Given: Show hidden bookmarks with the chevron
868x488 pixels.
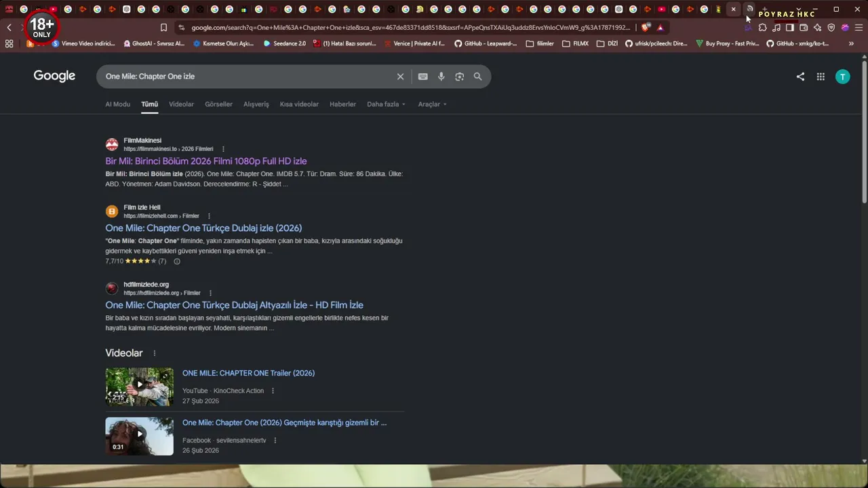Looking at the screenshot, I should pos(851,43).
